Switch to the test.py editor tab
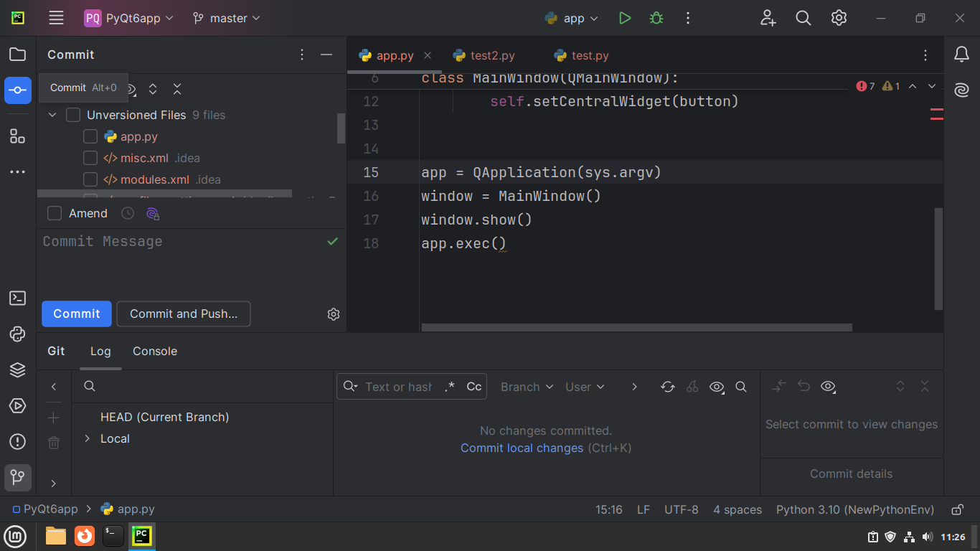 (581, 55)
